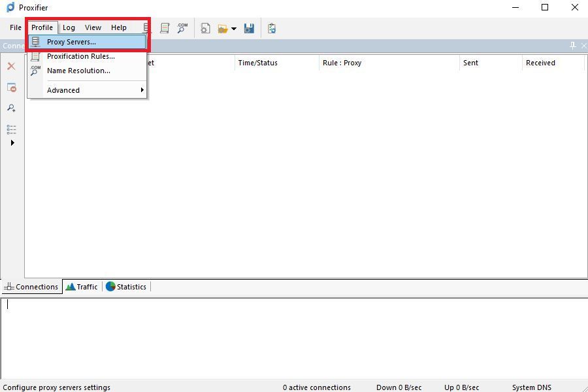Screen dimensions: 588x392
Task: Sort by the Time/Status column header
Action: pos(277,63)
